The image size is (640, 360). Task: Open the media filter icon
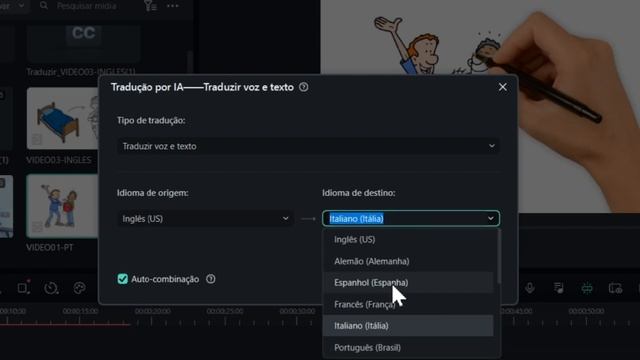pyautogui.click(x=151, y=6)
